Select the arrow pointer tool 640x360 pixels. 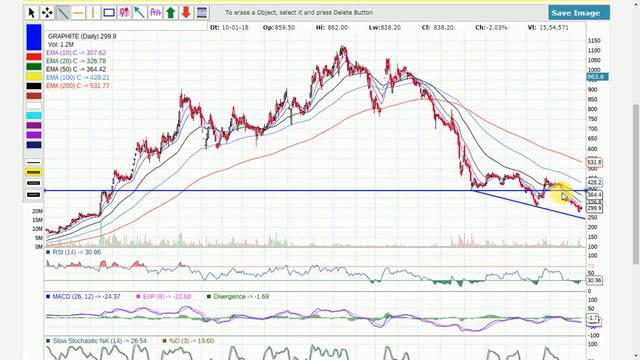click(x=31, y=13)
